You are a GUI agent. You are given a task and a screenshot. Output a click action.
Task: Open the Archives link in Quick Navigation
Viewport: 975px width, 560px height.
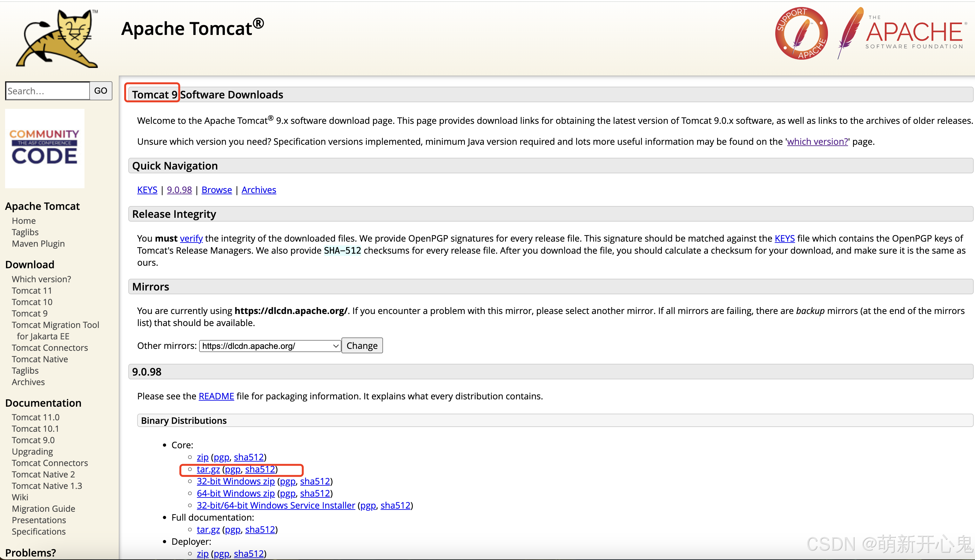pos(259,190)
